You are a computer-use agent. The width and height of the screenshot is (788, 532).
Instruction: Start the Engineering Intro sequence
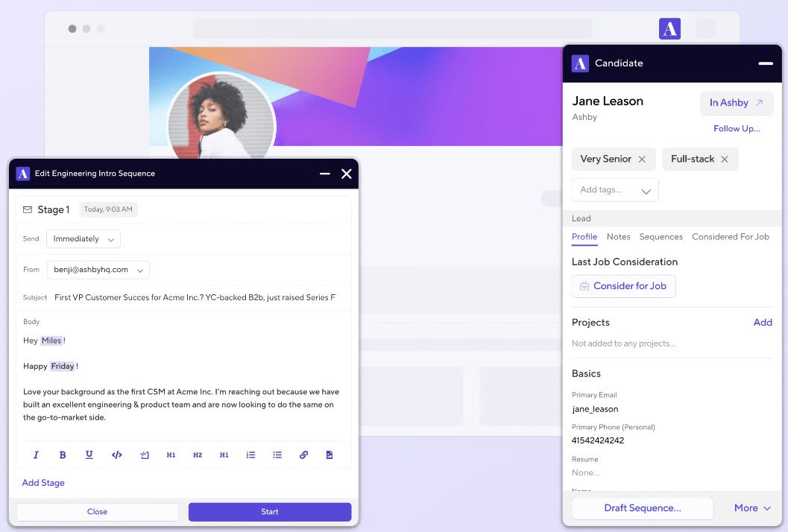[270, 511]
